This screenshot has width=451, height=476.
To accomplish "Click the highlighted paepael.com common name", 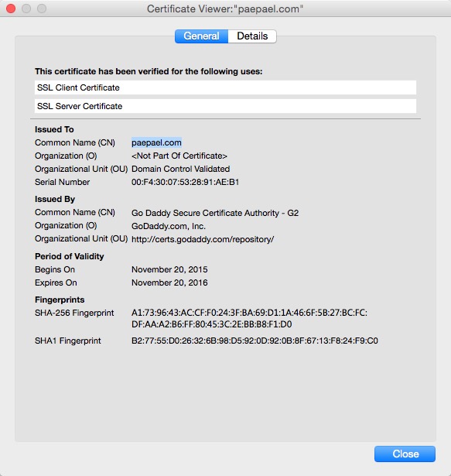I will coord(156,142).
